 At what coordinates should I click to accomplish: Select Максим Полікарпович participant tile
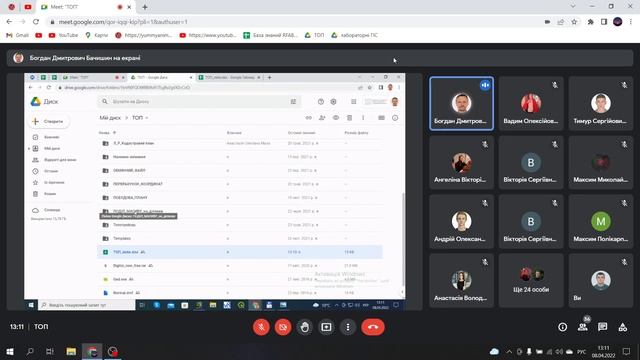point(600,222)
